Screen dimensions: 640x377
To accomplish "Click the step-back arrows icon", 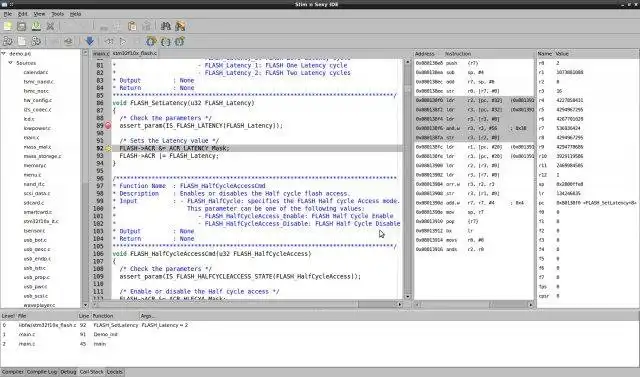I will (109, 41).
